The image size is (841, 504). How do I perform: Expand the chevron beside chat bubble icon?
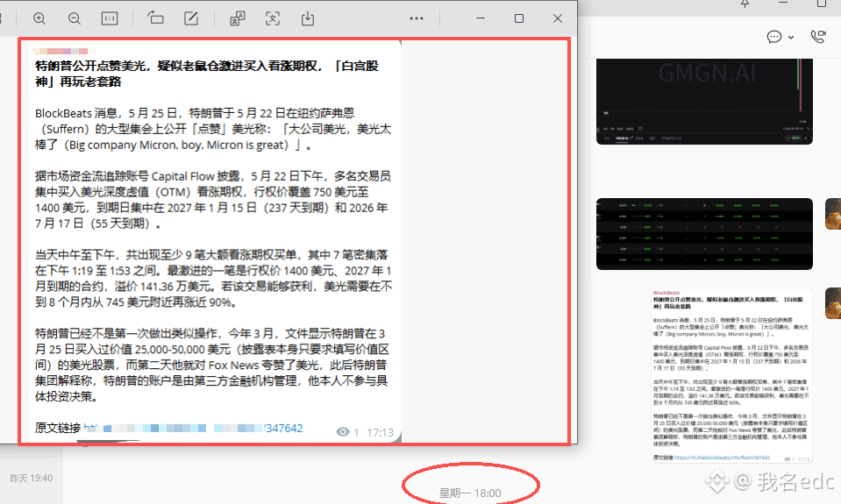pyautogui.click(x=791, y=37)
